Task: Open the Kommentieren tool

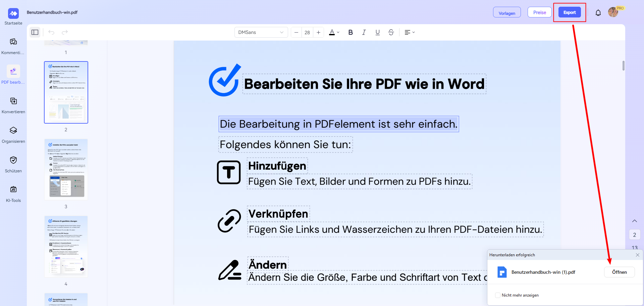Action: [x=13, y=46]
